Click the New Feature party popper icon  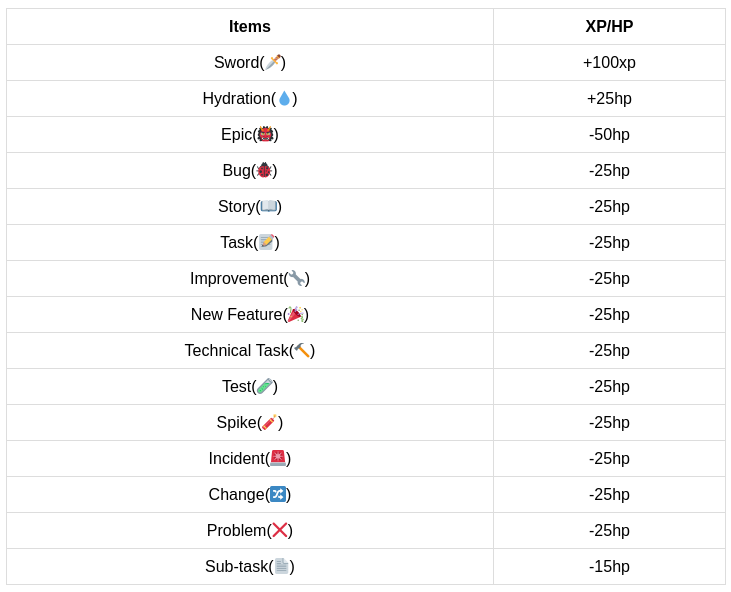295,314
